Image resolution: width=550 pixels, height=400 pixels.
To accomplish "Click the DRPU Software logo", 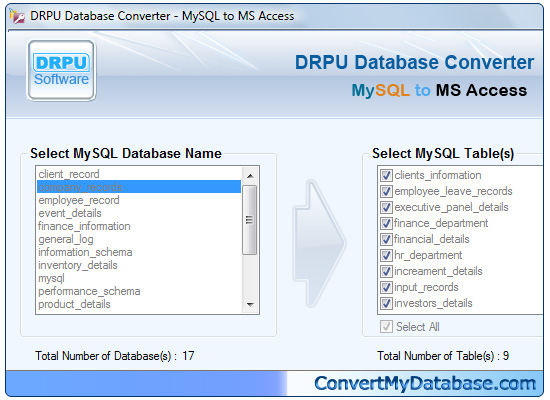I will pos(61,71).
